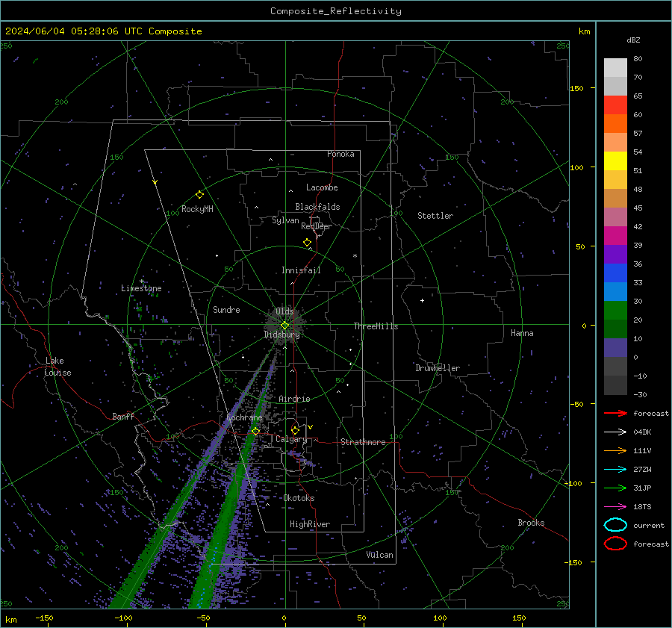Click the yellow diamond radar site between Olds and Didsbury
The image size is (672, 628).
coord(284,326)
